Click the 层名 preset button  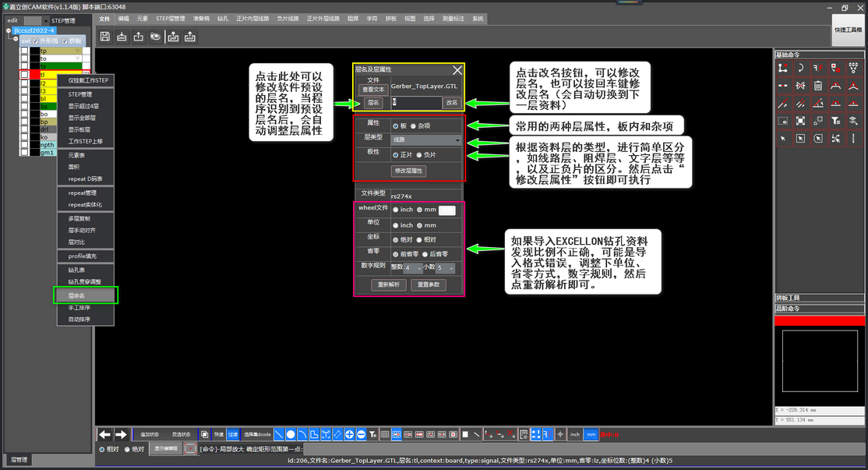pyautogui.click(x=373, y=102)
